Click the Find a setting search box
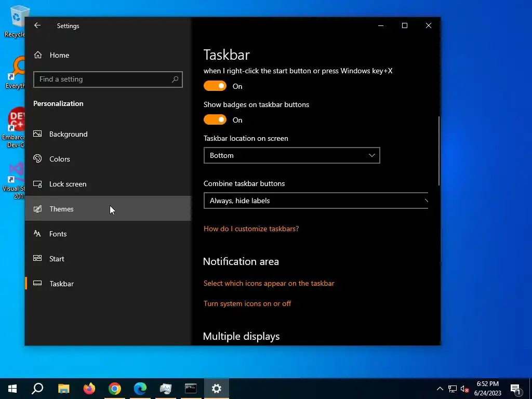 coord(108,79)
